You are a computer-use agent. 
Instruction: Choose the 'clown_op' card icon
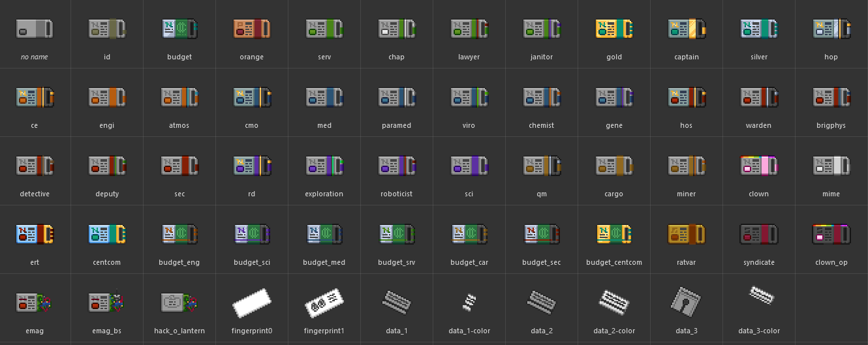tap(831, 234)
